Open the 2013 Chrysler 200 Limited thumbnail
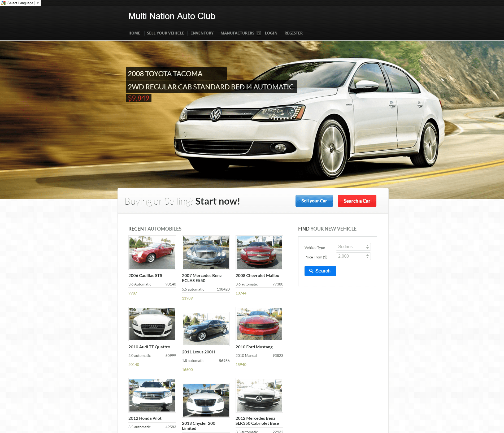Image resolution: width=504 pixels, height=433 pixels. [206, 400]
